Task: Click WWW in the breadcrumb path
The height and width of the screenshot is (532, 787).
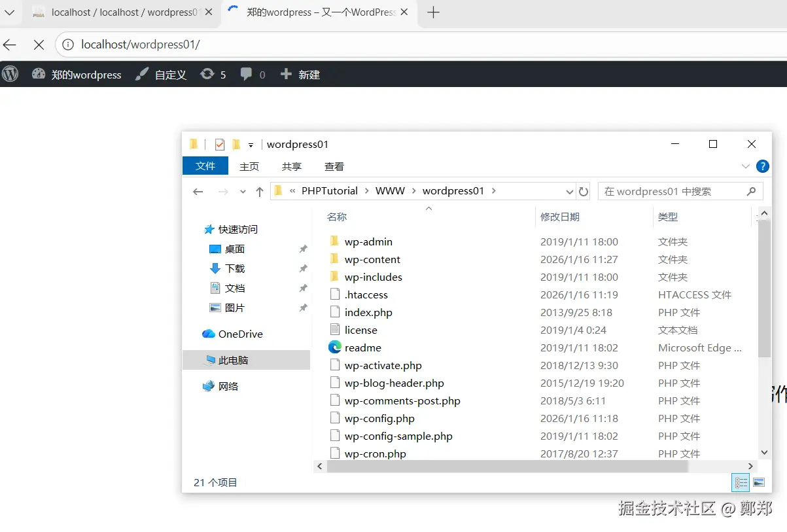Action: pyautogui.click(x=391, y=191)
